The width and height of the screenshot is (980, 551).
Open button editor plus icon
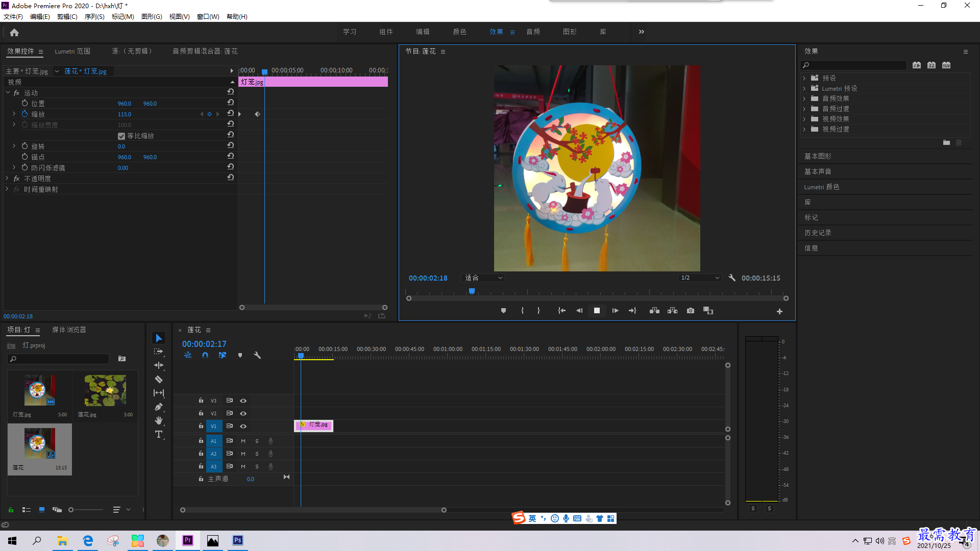point(779,311)
